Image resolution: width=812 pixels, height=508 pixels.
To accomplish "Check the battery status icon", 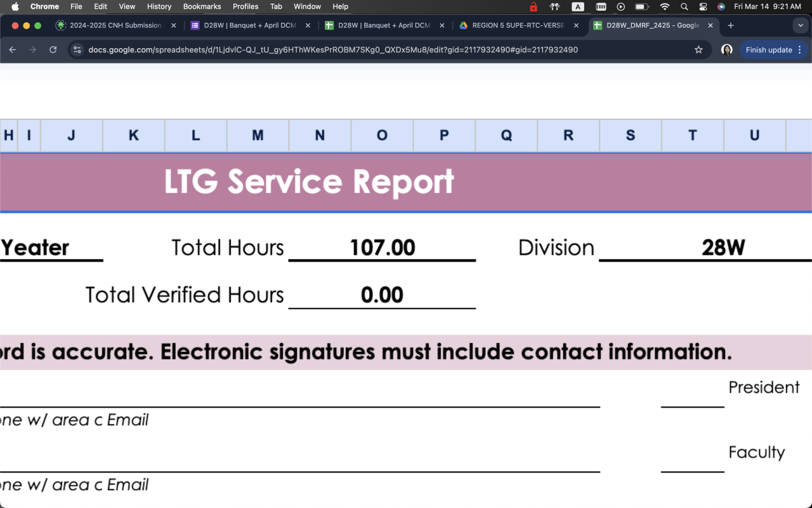I will tap(641, 6).
